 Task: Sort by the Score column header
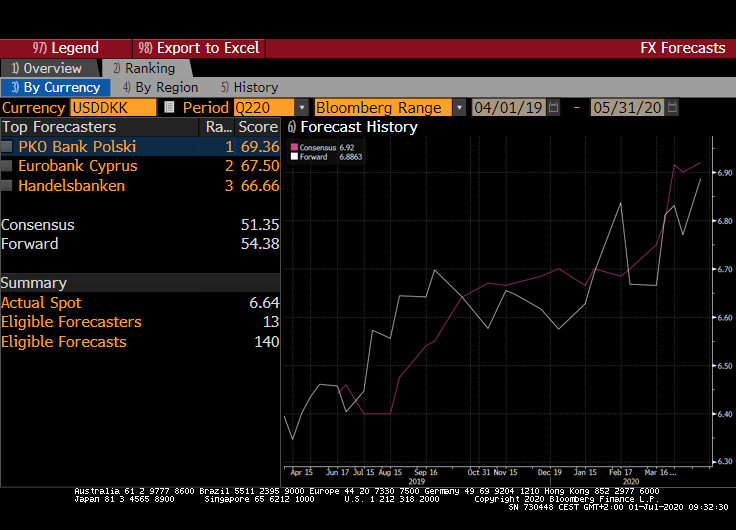[x=257, y=127]
